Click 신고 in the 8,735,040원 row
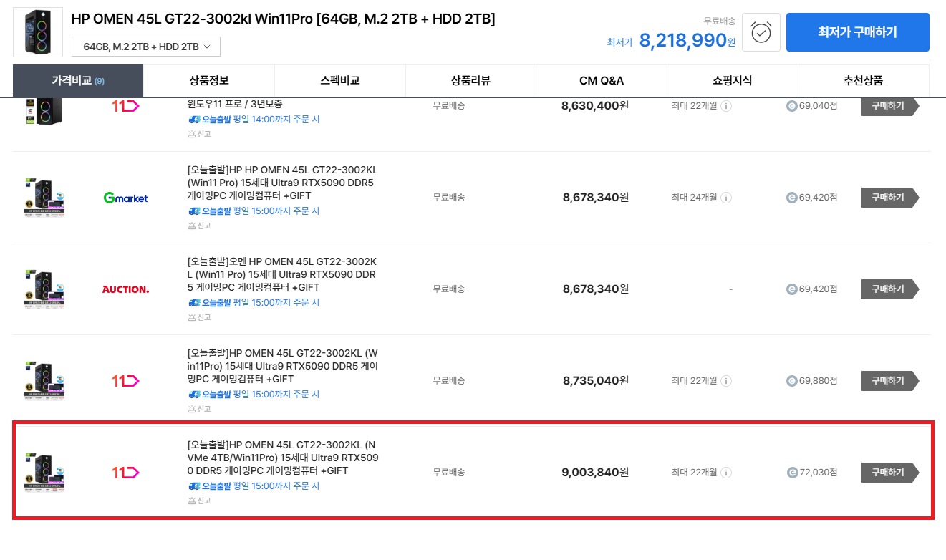The height and width of the screenshot is (560, 946). [199, 409]
